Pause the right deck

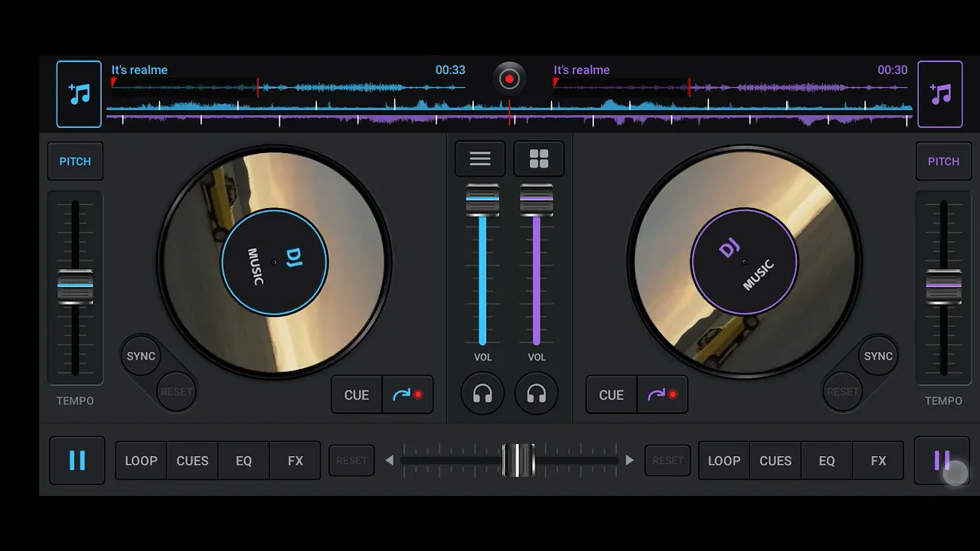tap(942, 461)
